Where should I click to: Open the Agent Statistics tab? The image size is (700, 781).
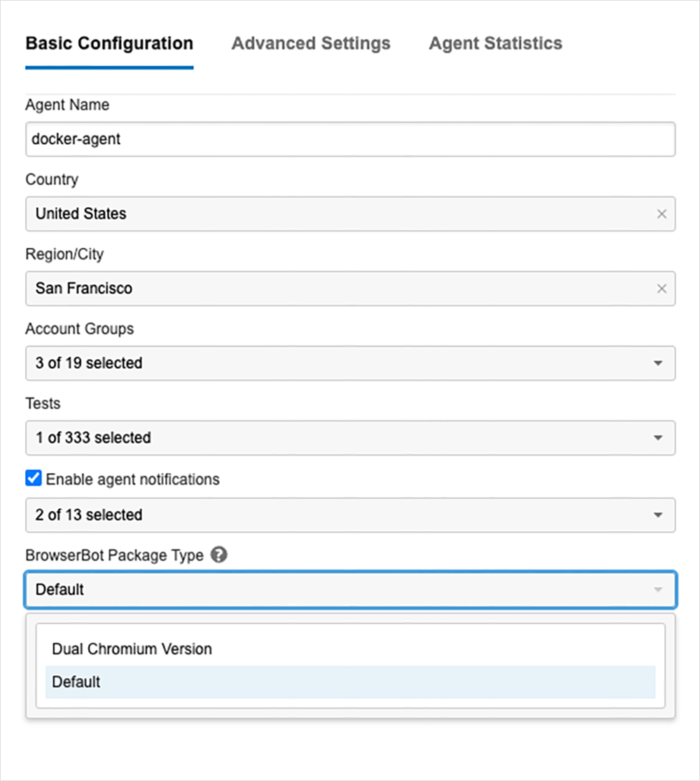coord(495,43)
